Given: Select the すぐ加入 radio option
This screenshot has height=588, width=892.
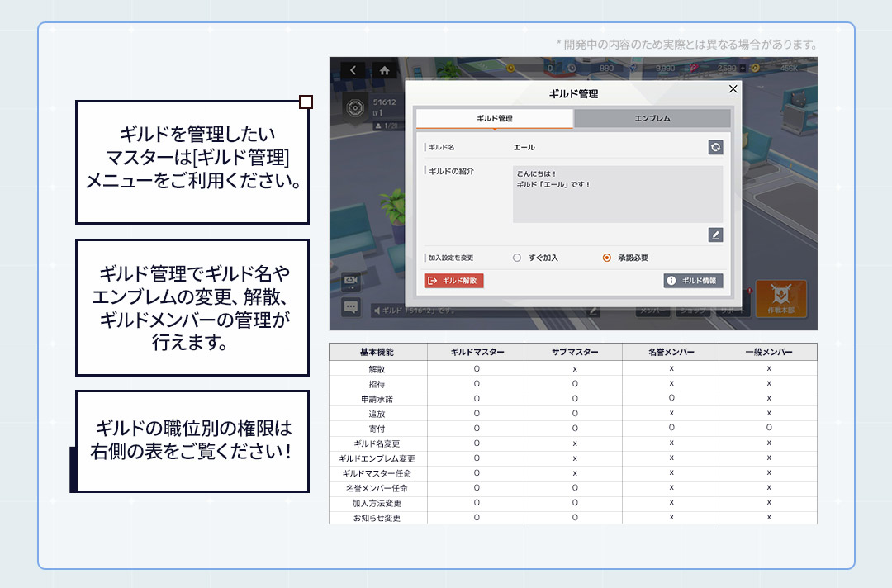Looking at the screenshot, I should 517,258.
